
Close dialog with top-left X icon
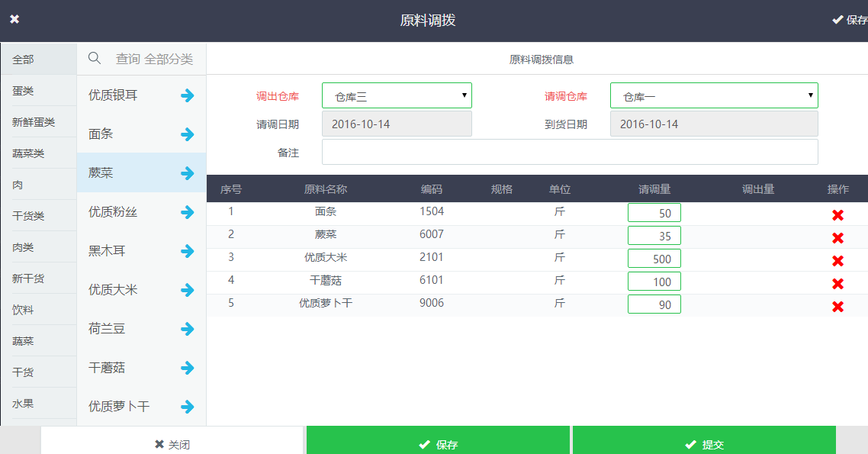(x=14, y=20)
